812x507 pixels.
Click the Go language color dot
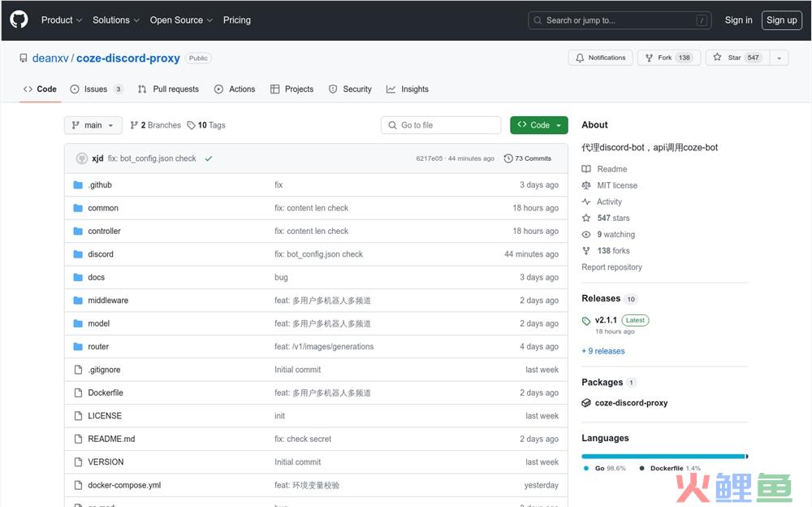pos(586,468)
